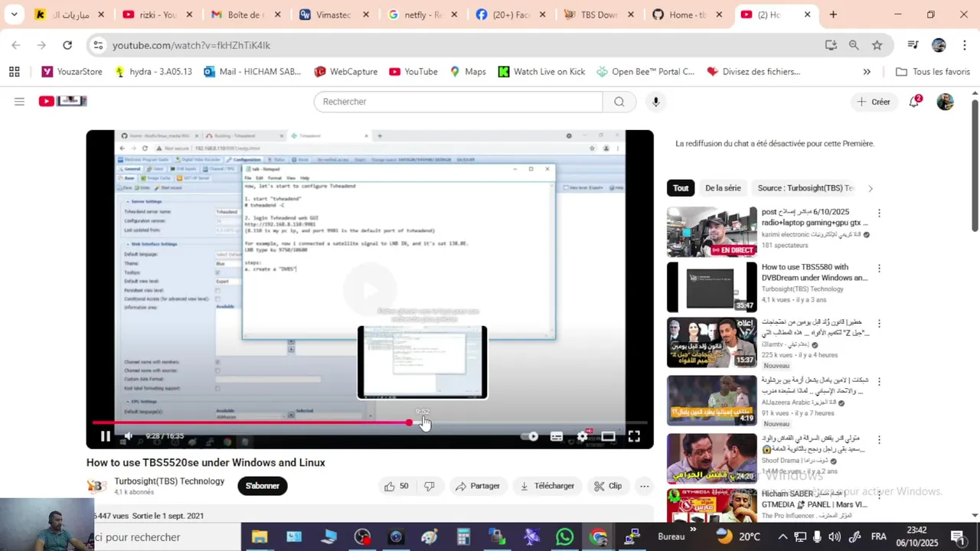Open the Tous les favoris folder

tap(933, 71)
